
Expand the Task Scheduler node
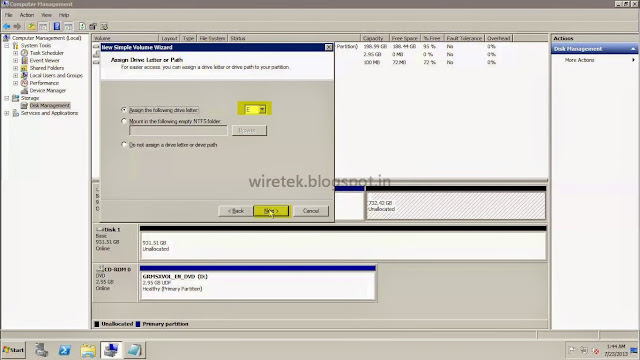(x=16, y=53)
